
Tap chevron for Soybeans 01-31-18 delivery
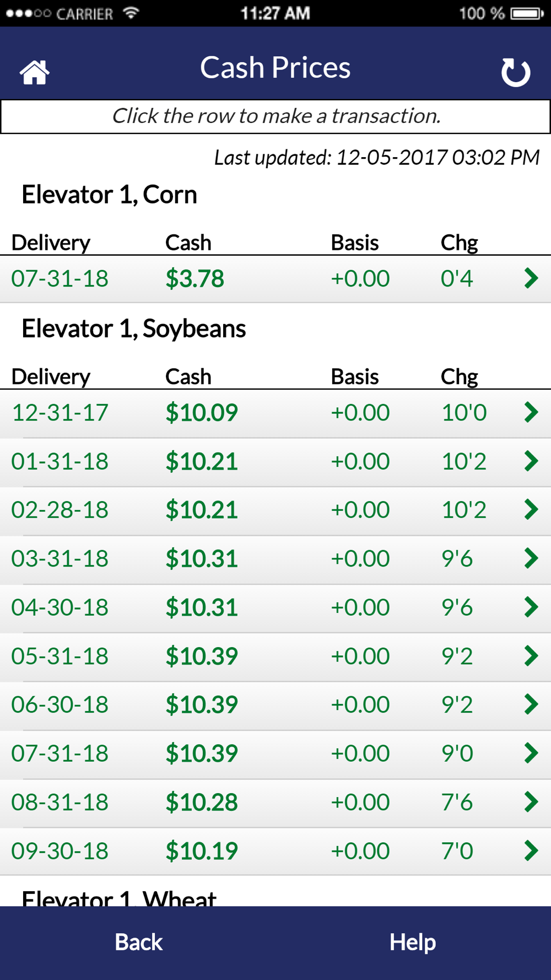531,461
